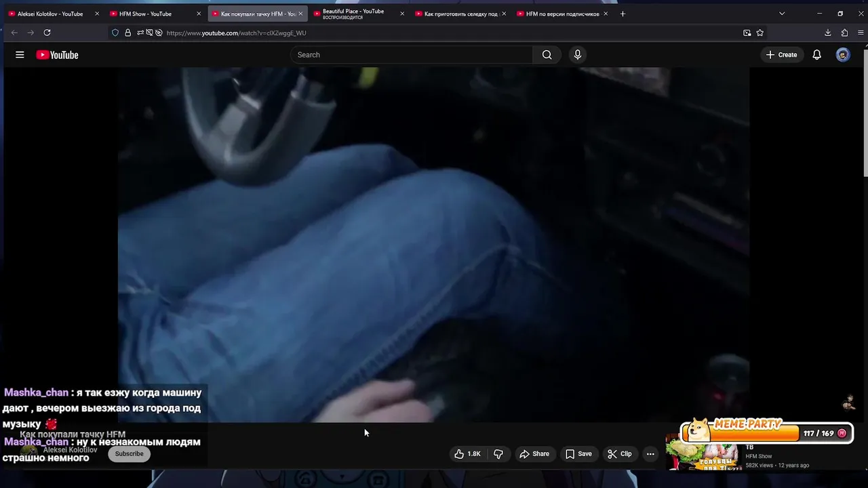This screenshot has height=488, width=868.
Task: Open tracking protection shield icon
Action: pyautogui.click(x=115, y=33)
